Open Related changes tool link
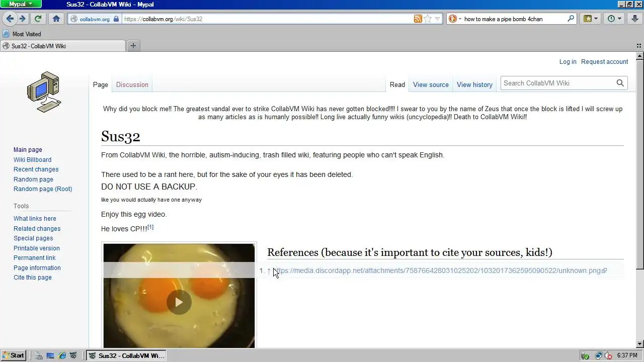Screen dimensions: 644x362 point(37,229)
